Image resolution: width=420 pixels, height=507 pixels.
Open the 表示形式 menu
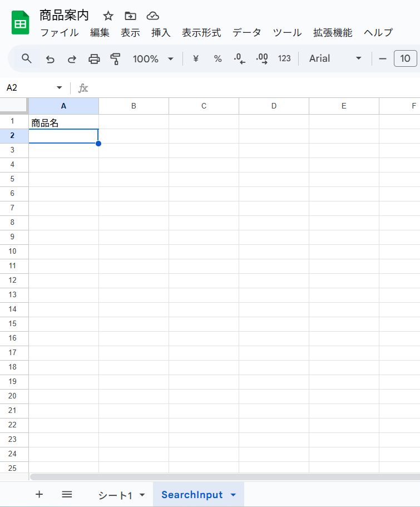pyautogui.click(x=201, y=33)
